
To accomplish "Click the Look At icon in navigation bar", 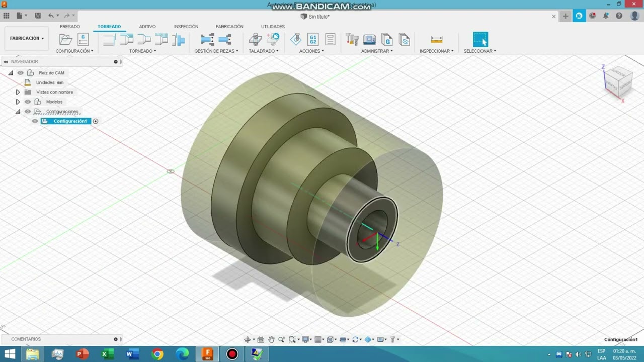I will pyautogui.click(x=261, y=339).
